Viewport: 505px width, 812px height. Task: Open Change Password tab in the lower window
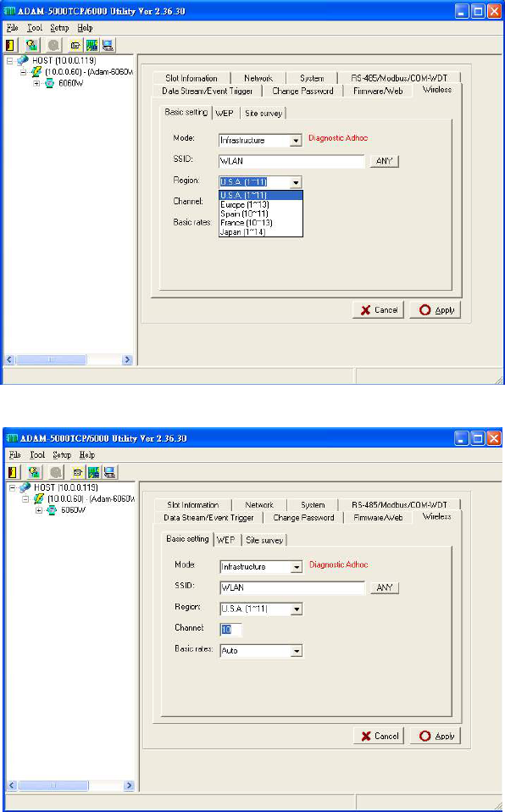303,517
